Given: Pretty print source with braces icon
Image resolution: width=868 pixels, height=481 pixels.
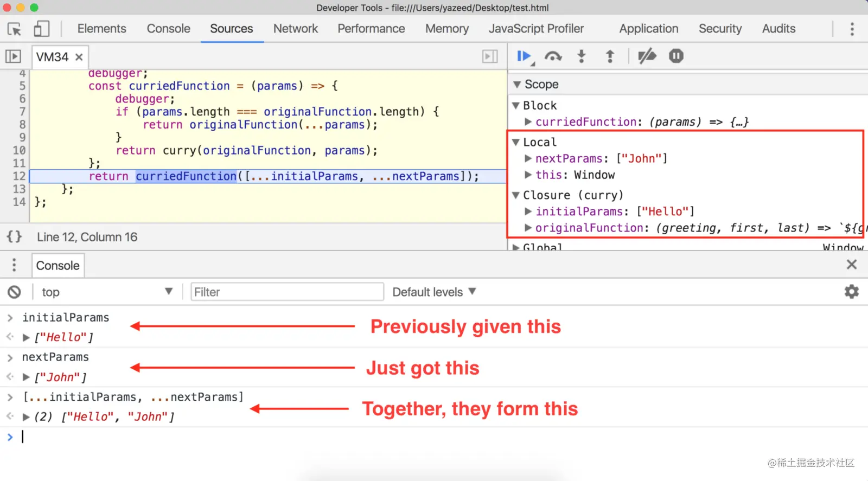Looking at the screenshot, I should click(14, 237).
